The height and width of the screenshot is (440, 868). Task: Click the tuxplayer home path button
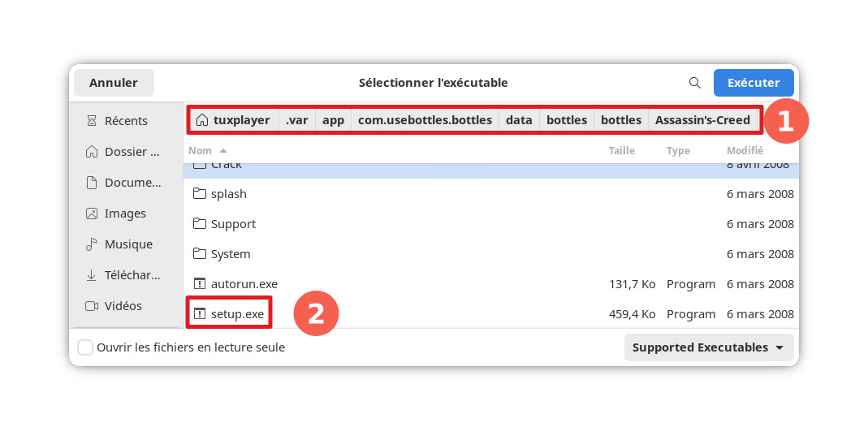point(233,120)
